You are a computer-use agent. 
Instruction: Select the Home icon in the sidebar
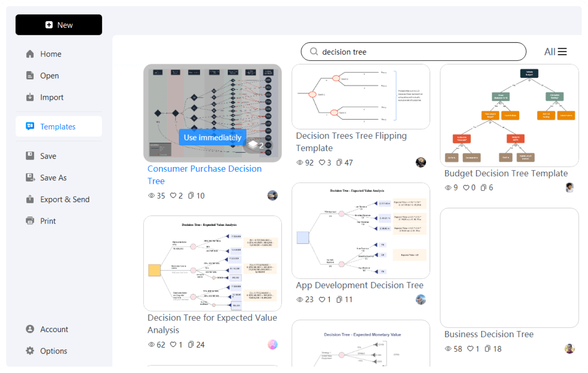coord(30,53)
